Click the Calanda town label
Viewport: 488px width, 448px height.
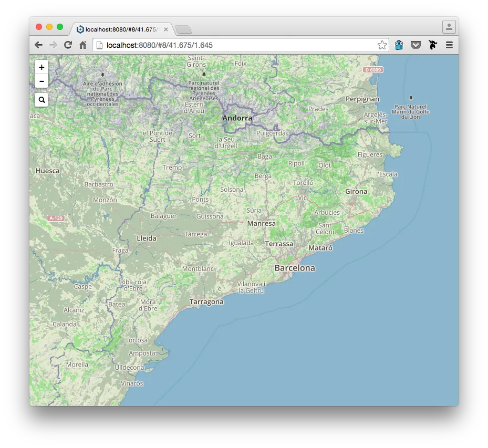(x=65, y=324)
